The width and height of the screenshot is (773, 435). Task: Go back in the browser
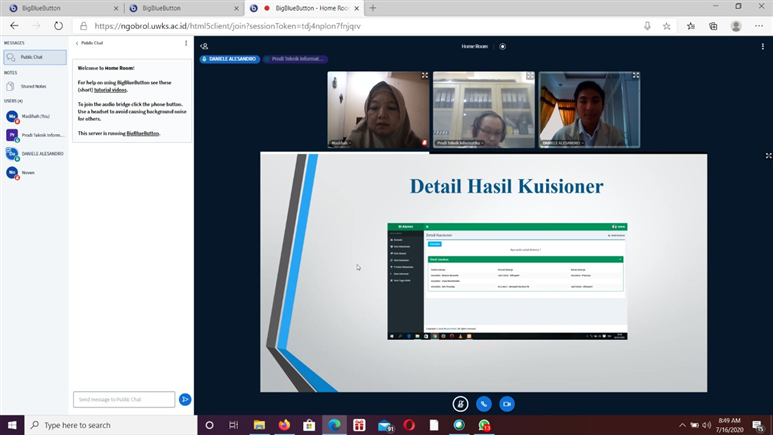click(x=14, y=26)
